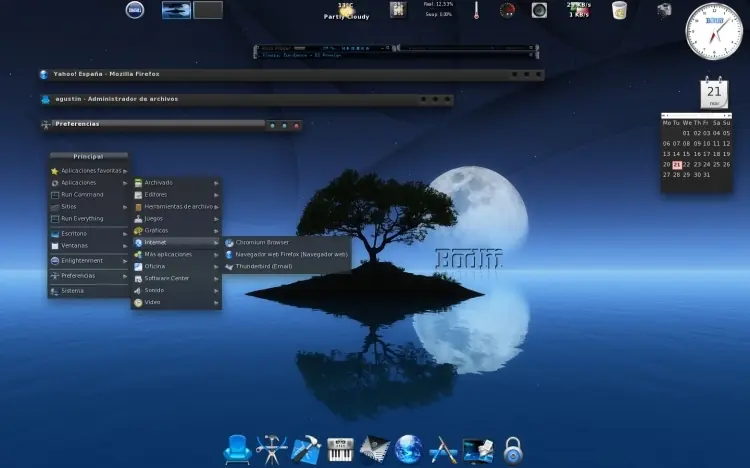750x468 pixels.
Task: Open the trash can icon in top shelf
Action: (619, 10)
